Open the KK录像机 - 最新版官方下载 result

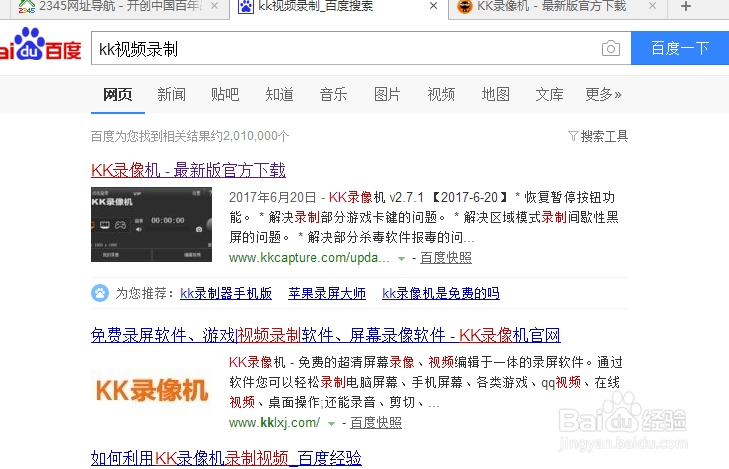pos(188,170)
